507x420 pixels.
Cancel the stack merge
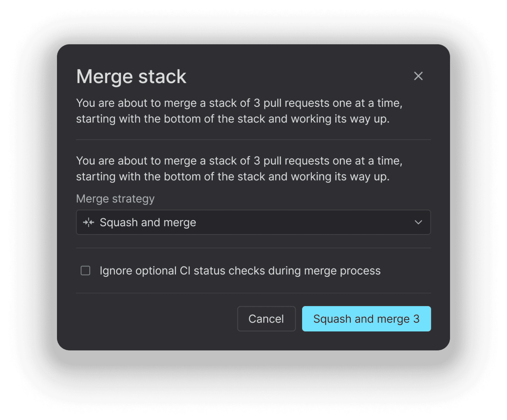coord(266,319)
